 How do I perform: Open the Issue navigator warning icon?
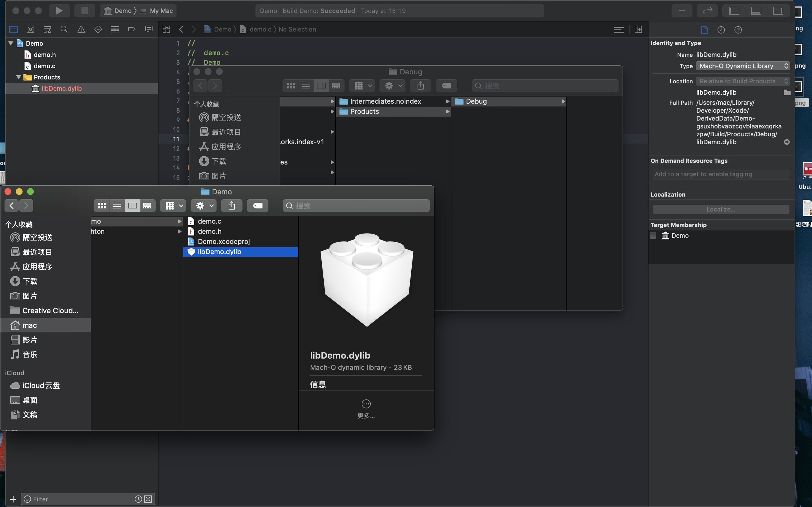click(81, 30)
